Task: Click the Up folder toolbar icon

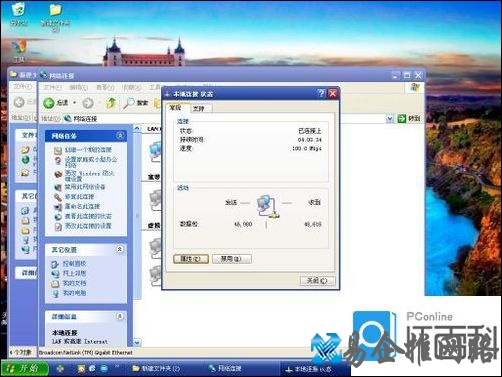Action: (x=111, y=103)
